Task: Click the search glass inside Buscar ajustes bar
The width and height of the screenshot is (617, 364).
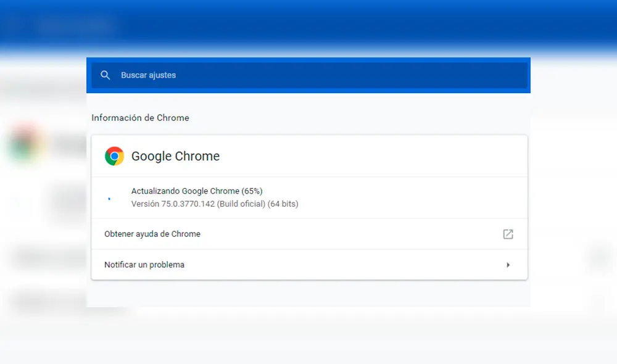Action: [x=105, y=75]
